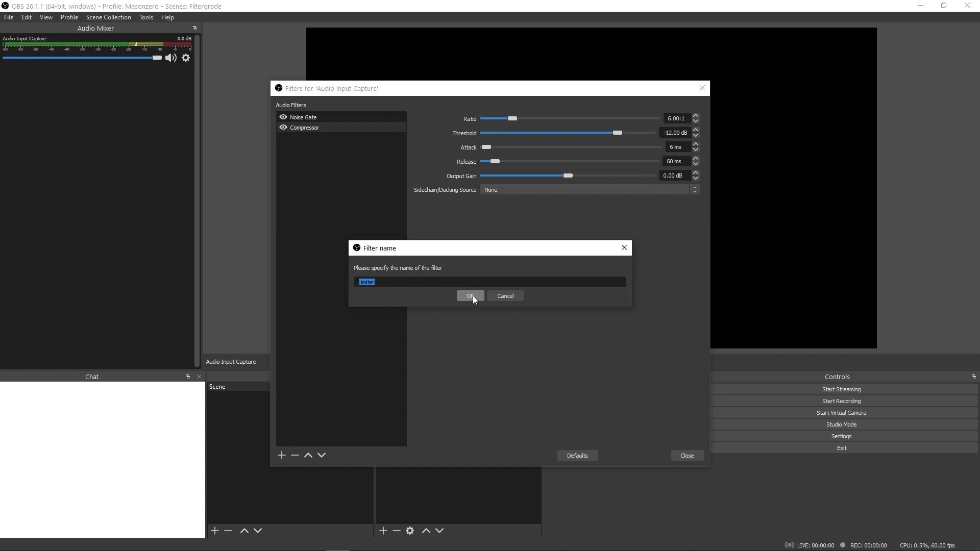Image resolution: width=980 pixels, height=551 pixels.
Task: Click the OBS icon in Filter name dialog
Action: pos(357,247)
